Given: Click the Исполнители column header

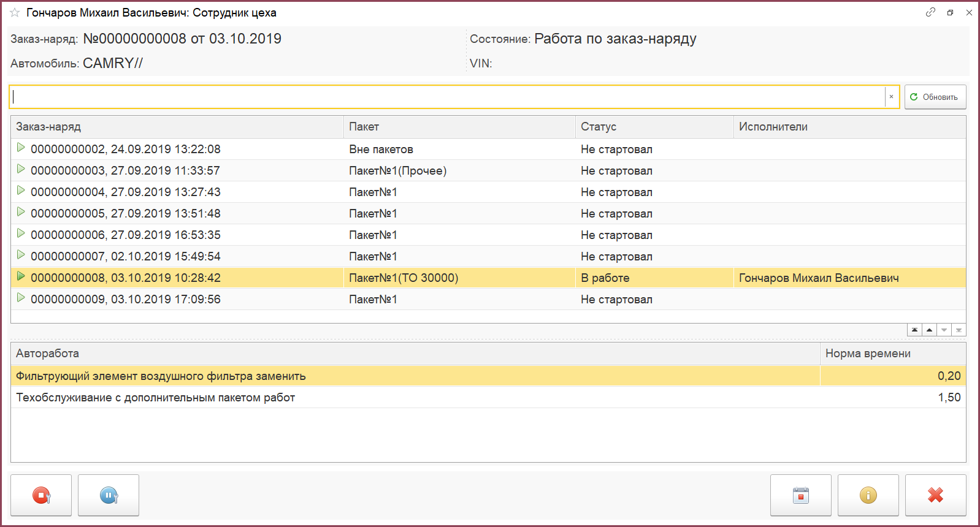Looking at the screenshot, I should (x=850, y=127).
